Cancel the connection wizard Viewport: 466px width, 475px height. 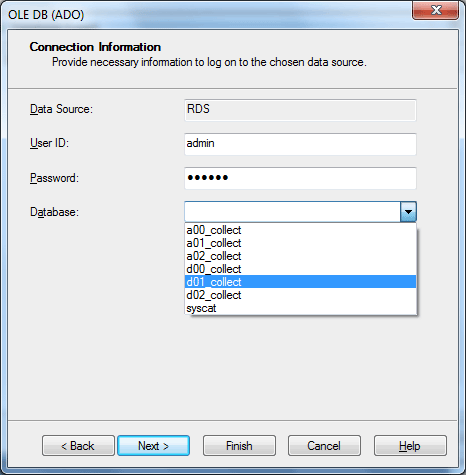click(324, 445)
